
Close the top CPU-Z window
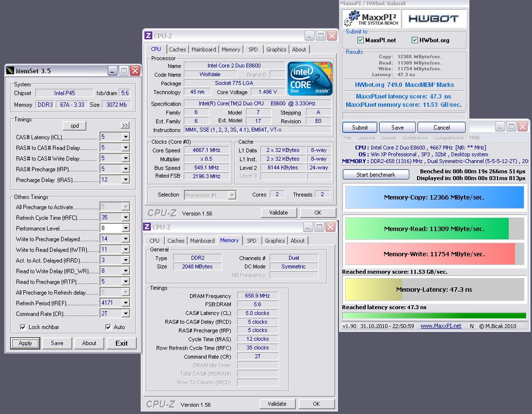(332, 35)
